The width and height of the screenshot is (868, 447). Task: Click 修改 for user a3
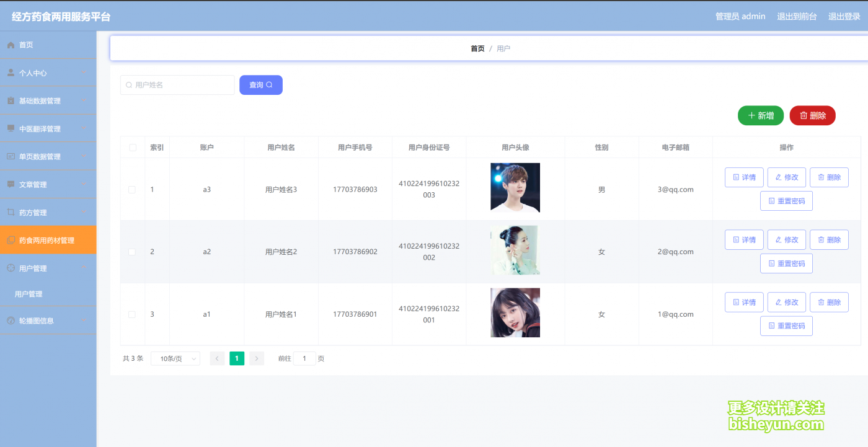tap(787, 177)
